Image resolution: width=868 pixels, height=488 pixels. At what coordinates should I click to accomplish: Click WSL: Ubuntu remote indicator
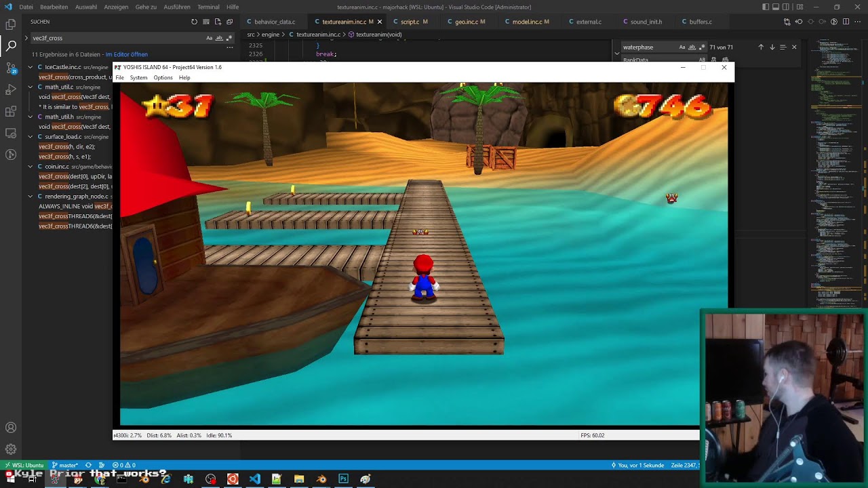(x=24, y=465)
